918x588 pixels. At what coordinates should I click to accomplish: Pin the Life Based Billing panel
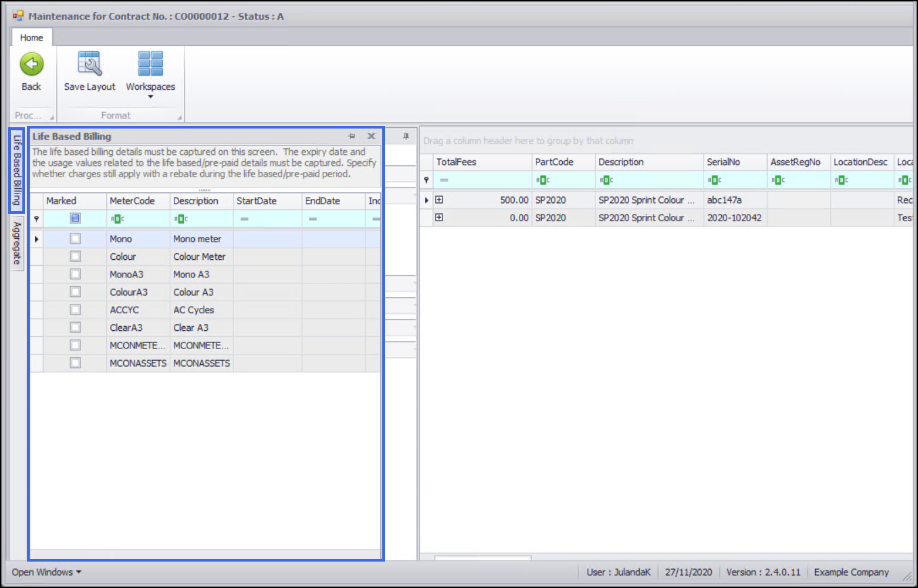pyautogui.click(x=352, y=136)
